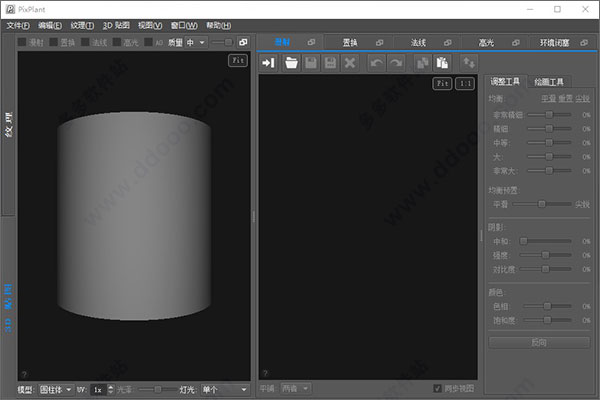Toggle the 高光 checkbox above 3D preview
The image size is (600, 400).
(x=117, y=42)
